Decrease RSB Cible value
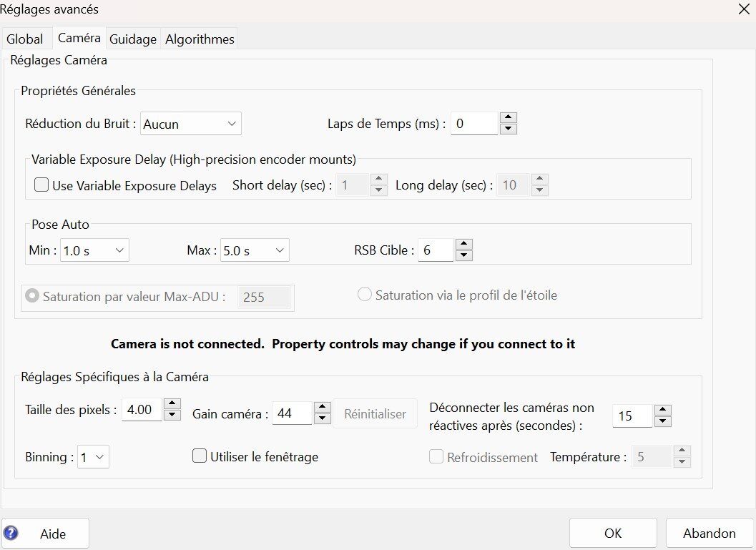Screen dimensions: 756x550 463,255
